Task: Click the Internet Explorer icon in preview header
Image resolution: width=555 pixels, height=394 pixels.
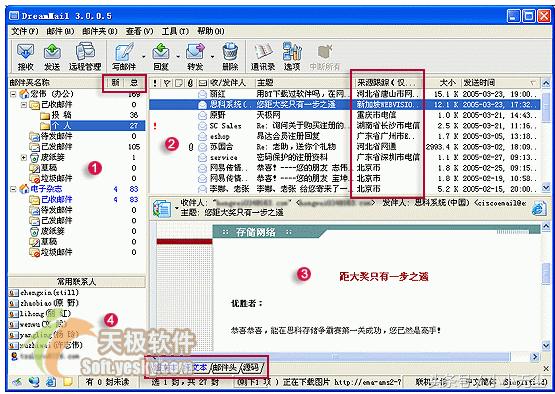Action: point(539,209)
